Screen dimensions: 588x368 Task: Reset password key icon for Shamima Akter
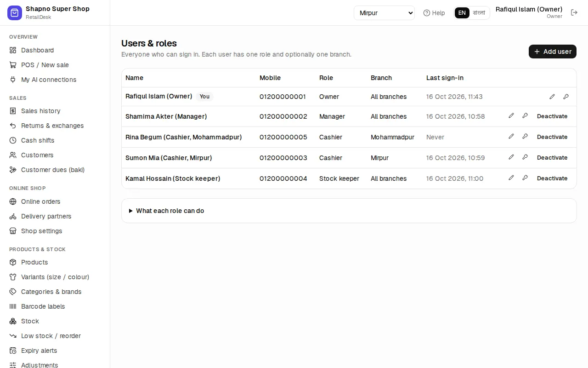pyautogui.click(x=525, y=116)
